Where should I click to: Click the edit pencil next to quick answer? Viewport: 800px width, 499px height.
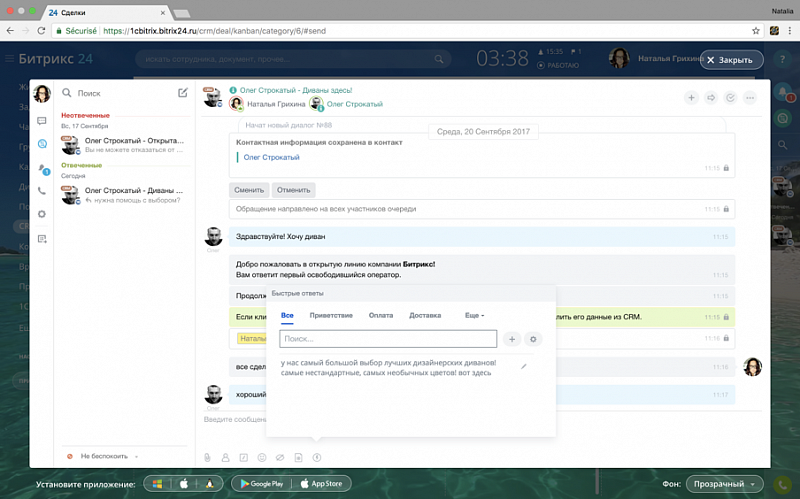pos(523,367)
